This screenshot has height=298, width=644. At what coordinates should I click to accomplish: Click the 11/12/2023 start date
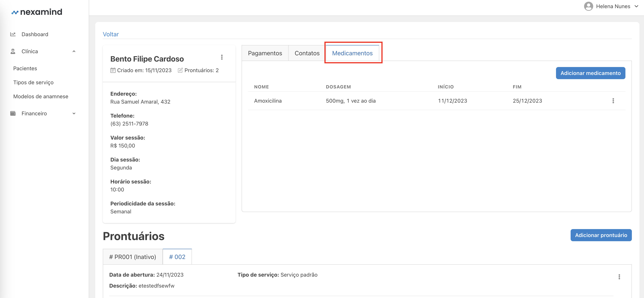pyautogui.click(x=452, y=101)
